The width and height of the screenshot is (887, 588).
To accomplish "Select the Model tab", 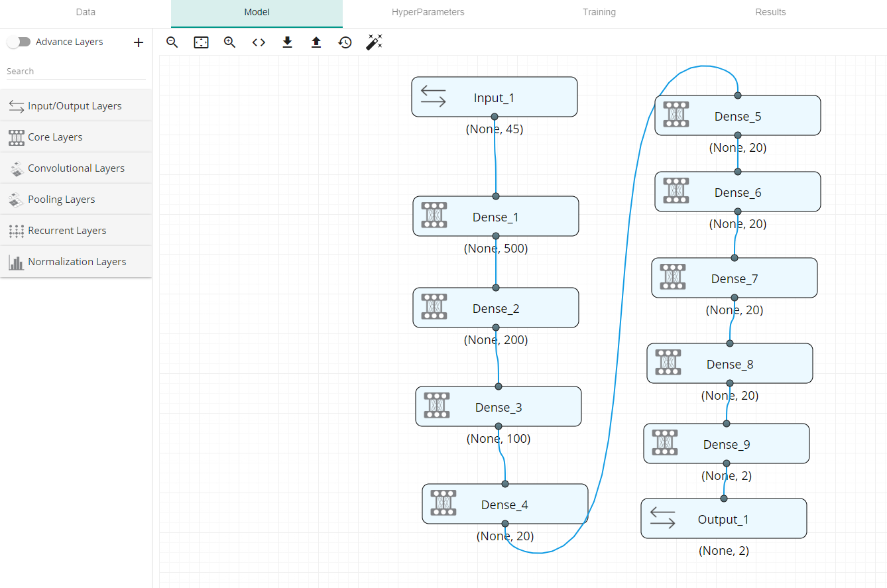I will pos(257,12).
